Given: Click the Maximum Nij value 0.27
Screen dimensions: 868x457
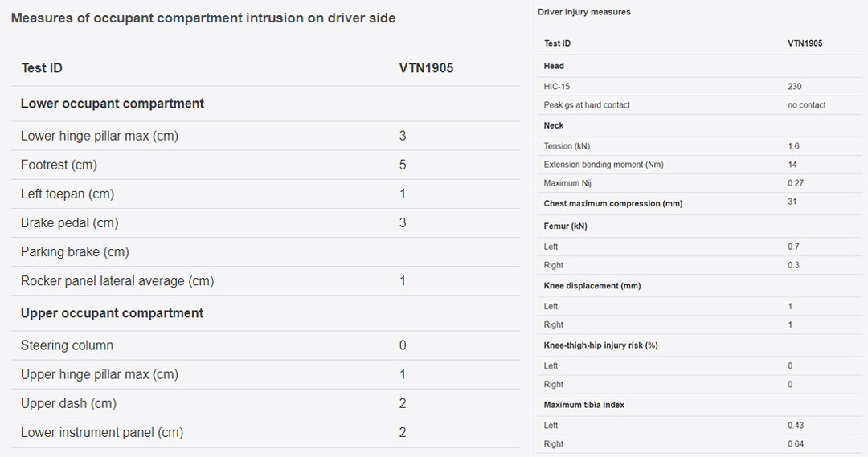Looking at the screenshot, I should coord(796,183).
